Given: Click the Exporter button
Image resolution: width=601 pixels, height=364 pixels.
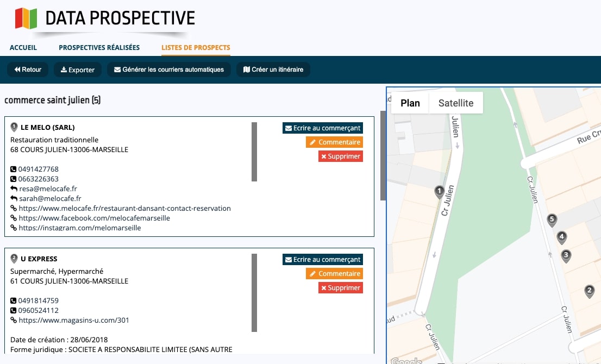Looking at the screenshot, I should point(77,70).
